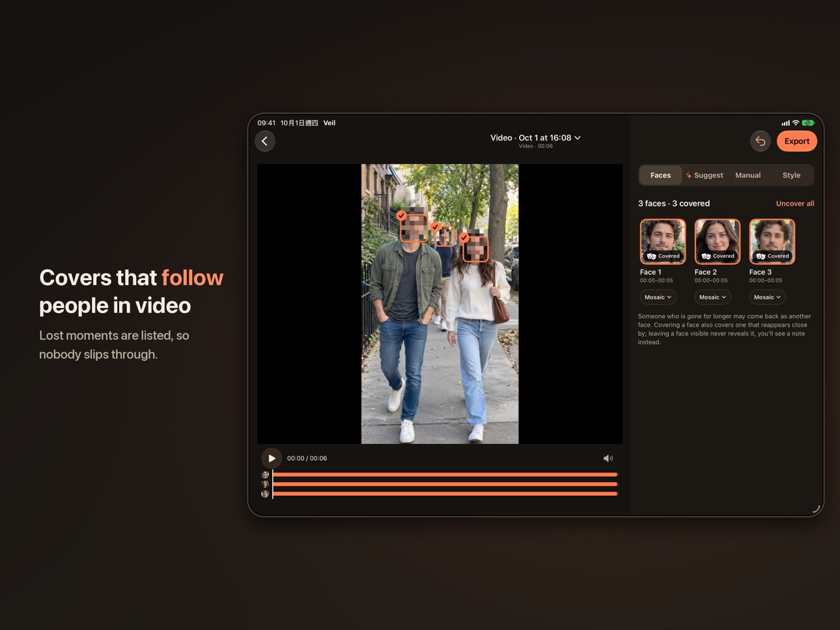Viewport: 840px width, 630px height.
Task: Click the 00:00 / 00:06 time readout
Action: pos(307,458)
